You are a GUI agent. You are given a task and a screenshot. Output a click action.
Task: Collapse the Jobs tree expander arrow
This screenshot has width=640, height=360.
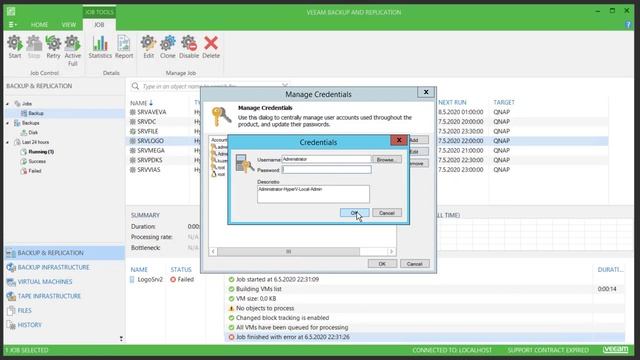point(8,104)
